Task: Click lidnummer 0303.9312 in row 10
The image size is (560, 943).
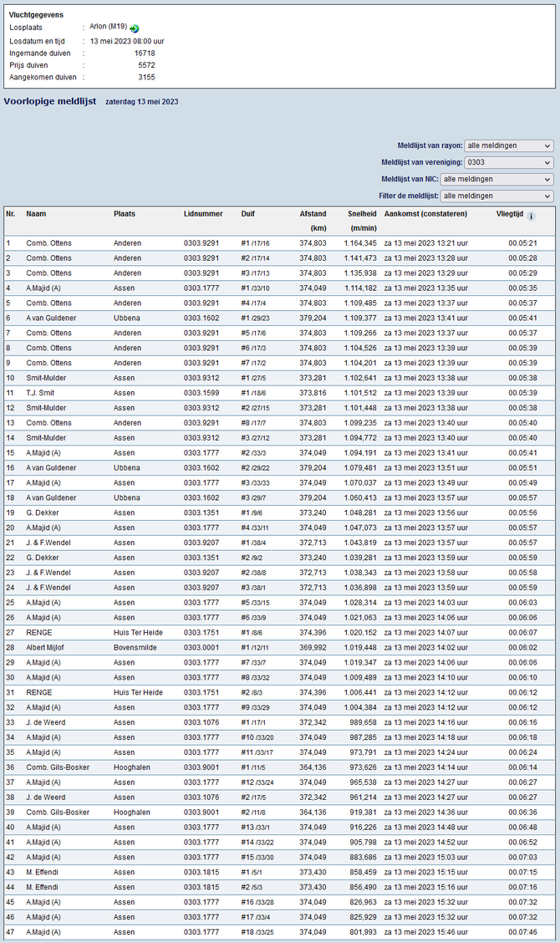Action: 201,378
